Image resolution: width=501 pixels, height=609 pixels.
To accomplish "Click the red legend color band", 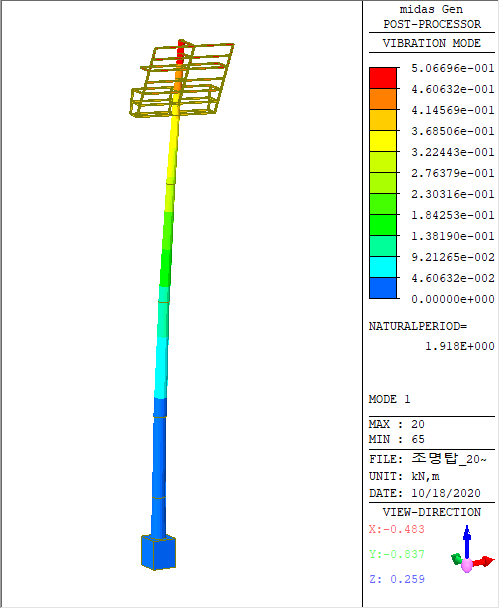I will click(383, 78).
